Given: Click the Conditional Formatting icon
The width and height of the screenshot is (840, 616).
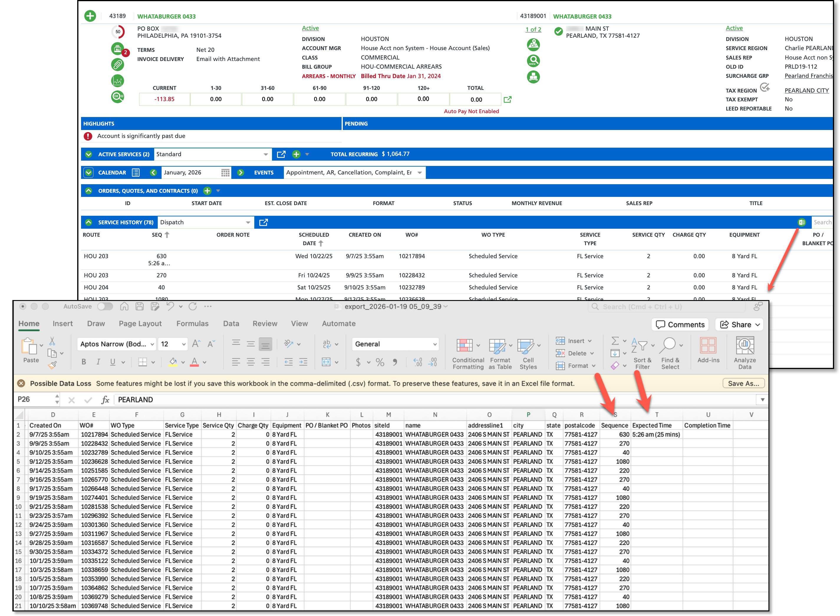Looking at the screenshot, I should click(x=465, y=346).
